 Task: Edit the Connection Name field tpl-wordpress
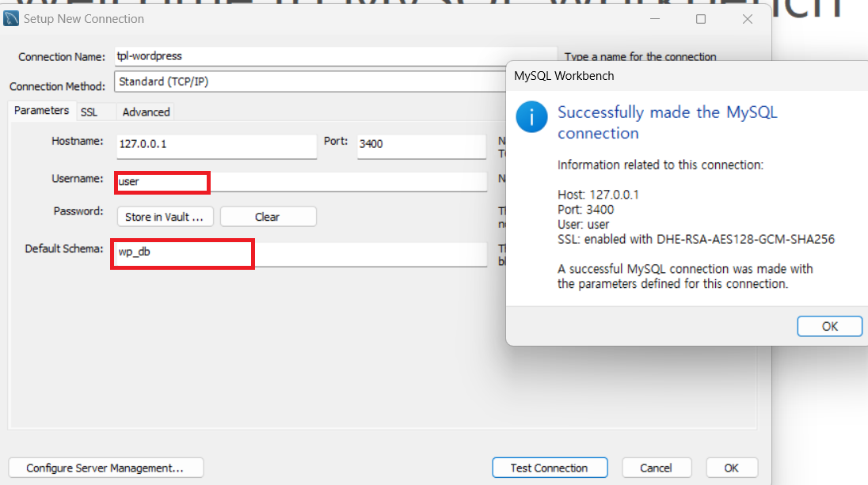(x=336, y=56)
